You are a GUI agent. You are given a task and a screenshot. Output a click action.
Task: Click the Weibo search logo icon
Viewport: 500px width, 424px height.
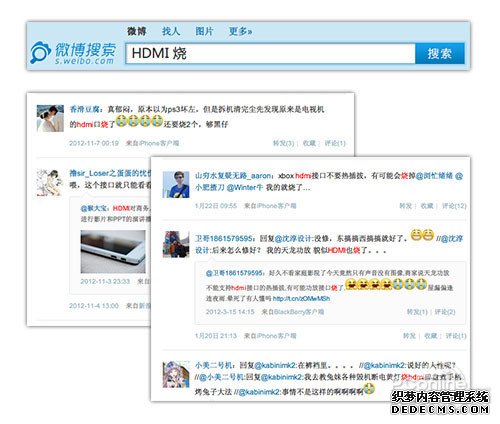tap(40, 52)
